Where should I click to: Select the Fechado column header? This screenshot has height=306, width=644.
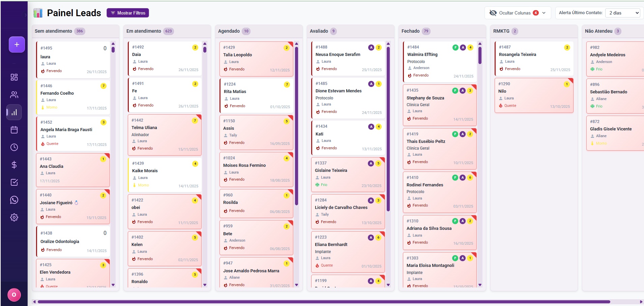coord(411,31)
